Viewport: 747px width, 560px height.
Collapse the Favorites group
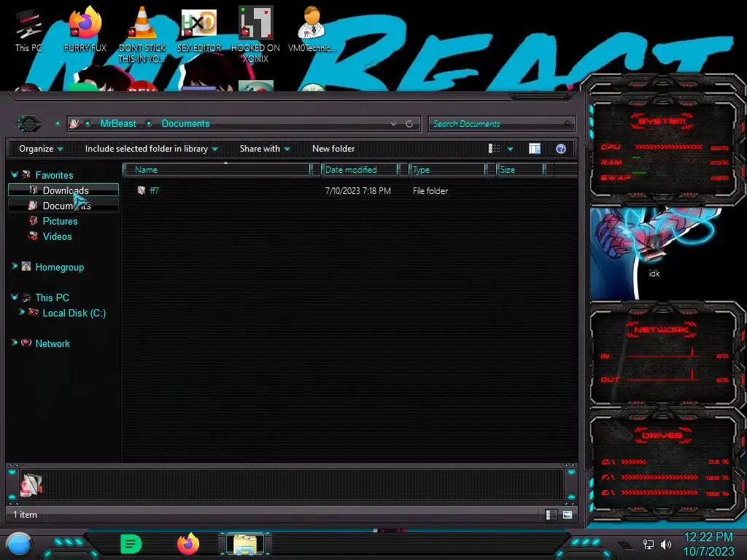click(15, 175)
